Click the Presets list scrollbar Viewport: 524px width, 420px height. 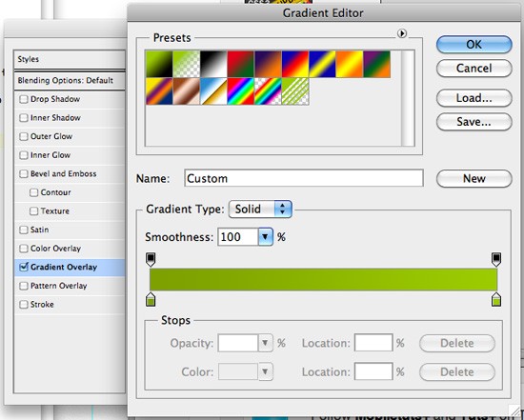(408, 98)
